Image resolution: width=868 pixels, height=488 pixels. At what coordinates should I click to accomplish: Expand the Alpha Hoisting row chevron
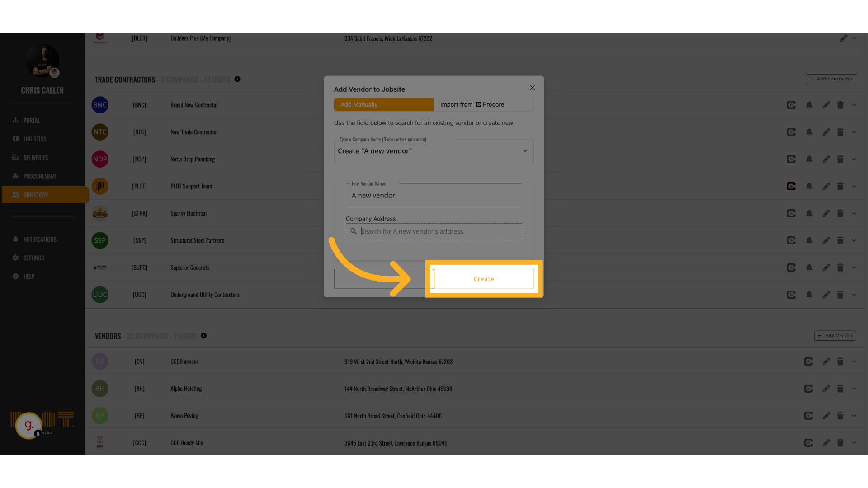point(854,389)
